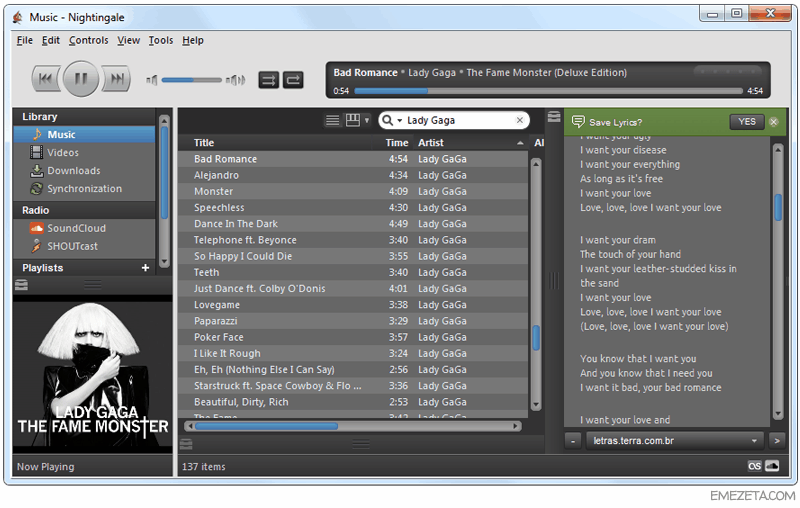800x508 pixels.
Task: Select the Speechless track
Action: (353, 208)
